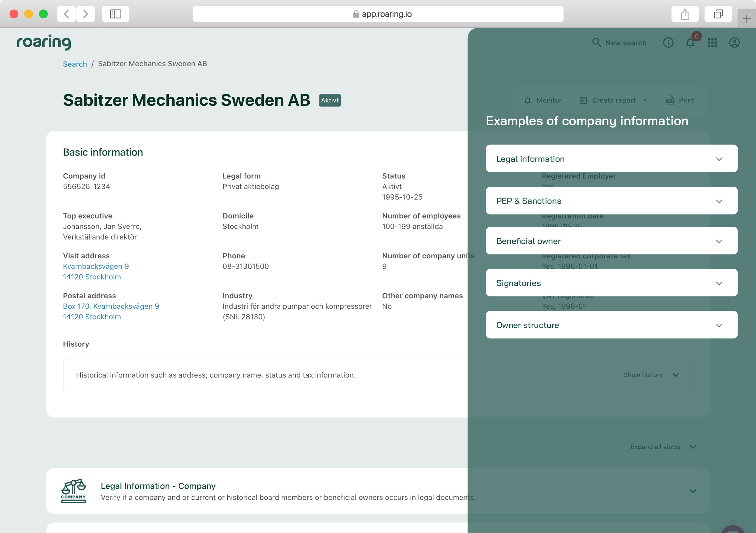This screenshot has height=533, width=756.
Task: Click the roaring logo
Action: coord(44,42)
